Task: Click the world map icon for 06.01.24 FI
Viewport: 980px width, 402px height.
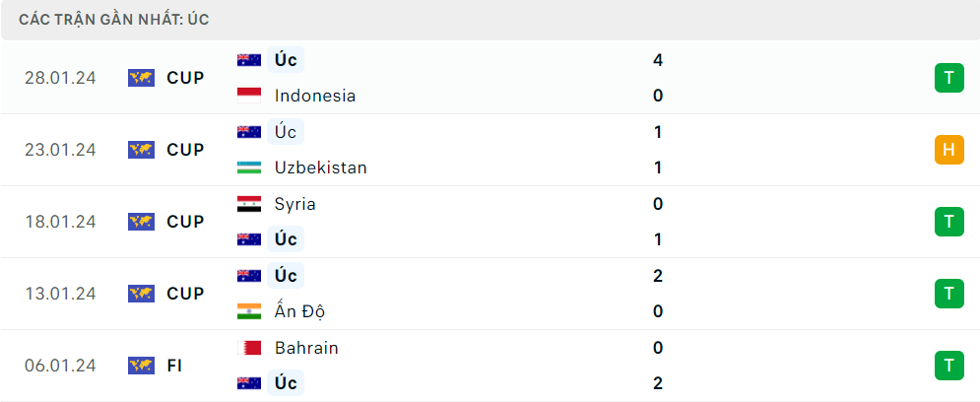Action: coord(141,366)
